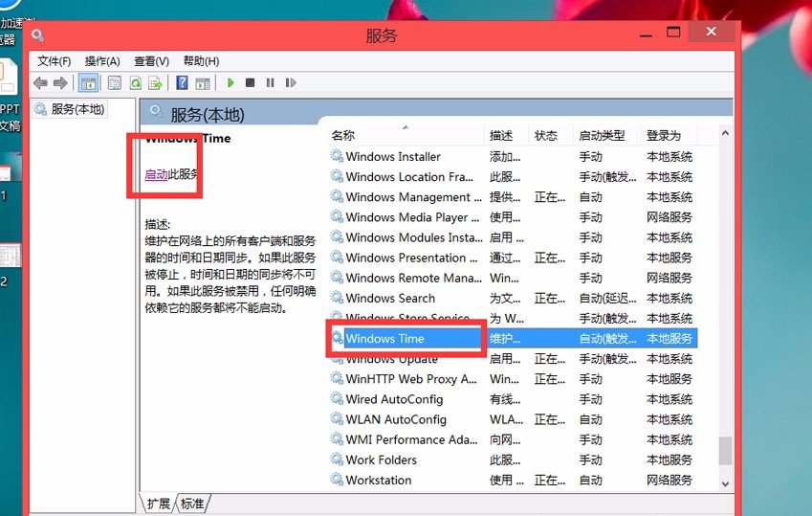Select the Wired AutoConfig service
The width and height of the screenshot is (812, 516).
pyautogui.click(x=514, y=399)
